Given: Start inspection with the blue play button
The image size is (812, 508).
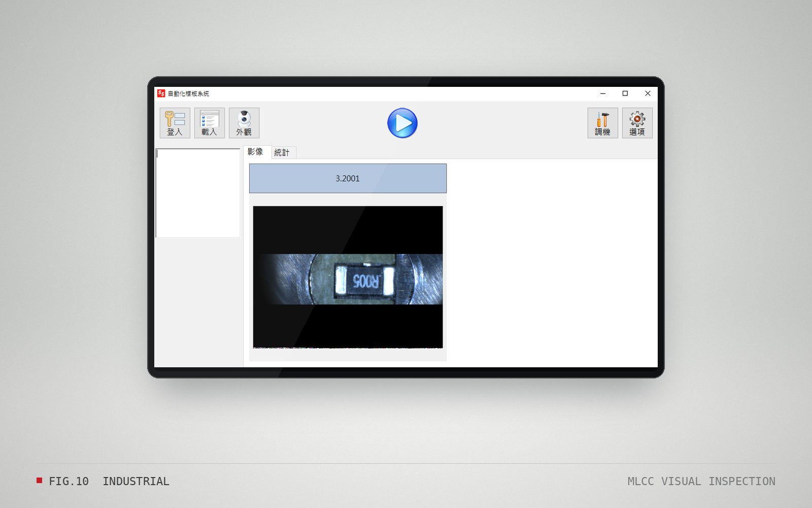Looking at the screenshot, I should coord(402,123).
